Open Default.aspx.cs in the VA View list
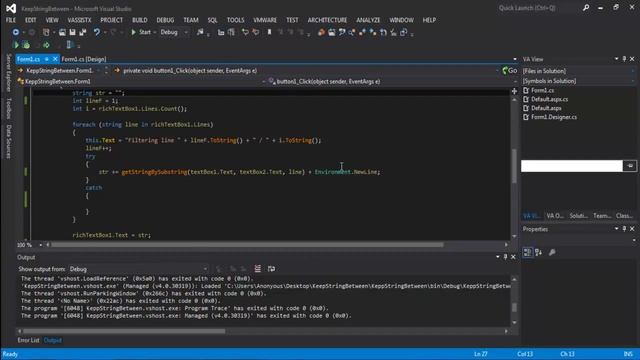This screenshot has height=360, width=640. tap(549, 99)
